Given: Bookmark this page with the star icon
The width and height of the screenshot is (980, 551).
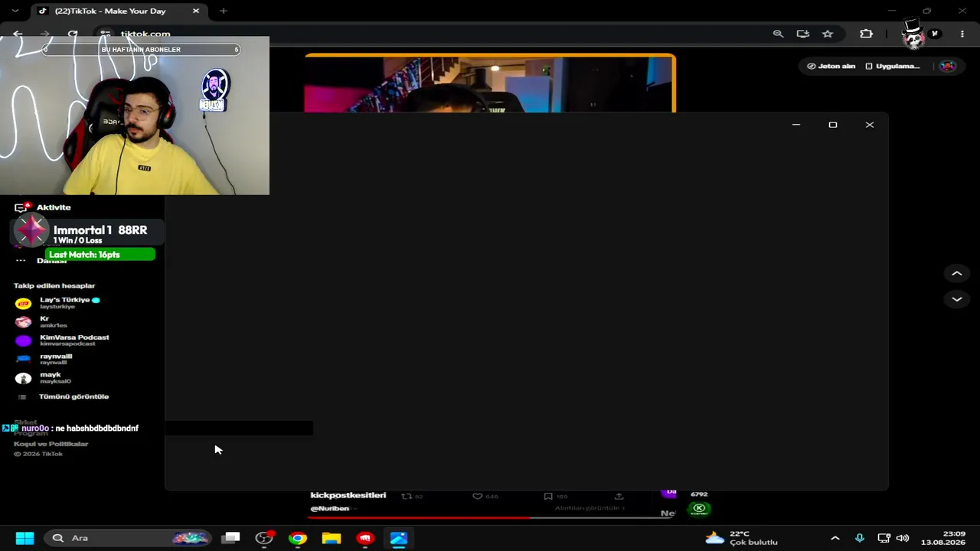Looking at the screenshot, I should [x=828, y=34].
